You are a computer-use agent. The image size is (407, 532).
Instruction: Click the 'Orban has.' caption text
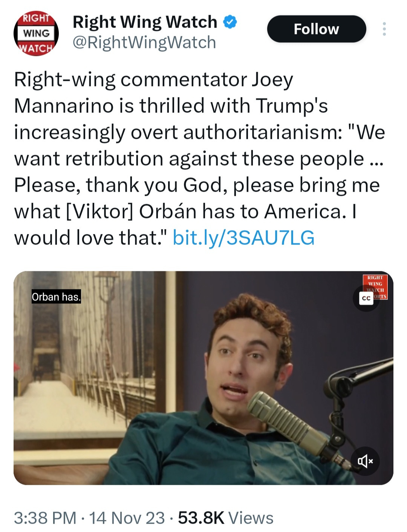click(x=56, y=297)
